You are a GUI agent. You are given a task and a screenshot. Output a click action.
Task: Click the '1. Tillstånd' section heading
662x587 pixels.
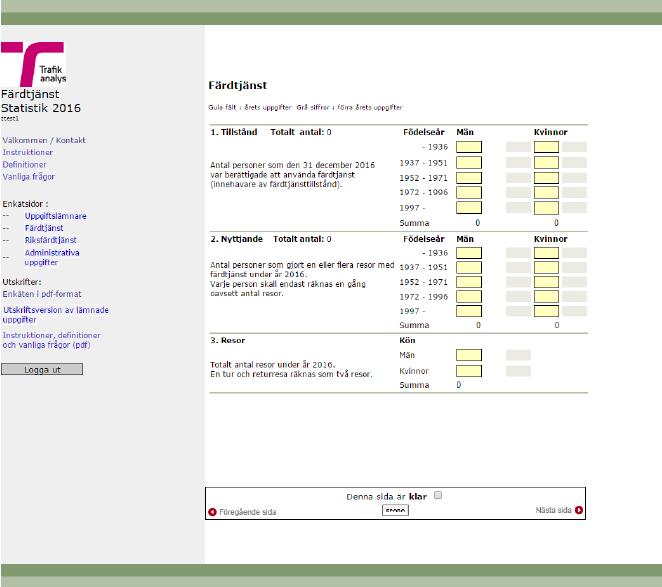point(234,132)
